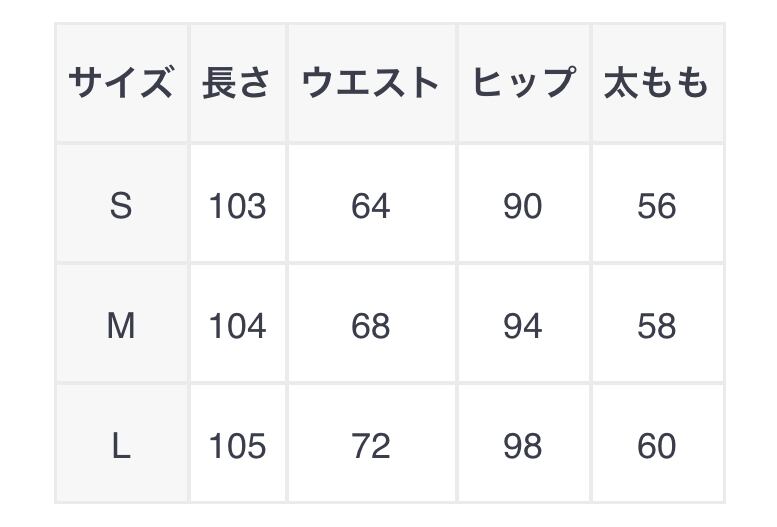Select the L size row label
Image resolution: width=777 pixels, height=527 pixels.
click(121, 446)
